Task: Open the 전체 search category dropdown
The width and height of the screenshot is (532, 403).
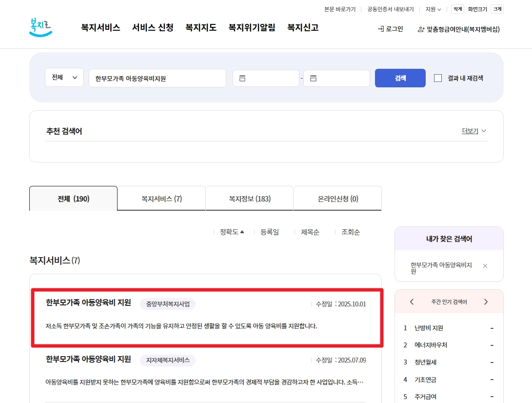Action: click(x=64, y=77)
